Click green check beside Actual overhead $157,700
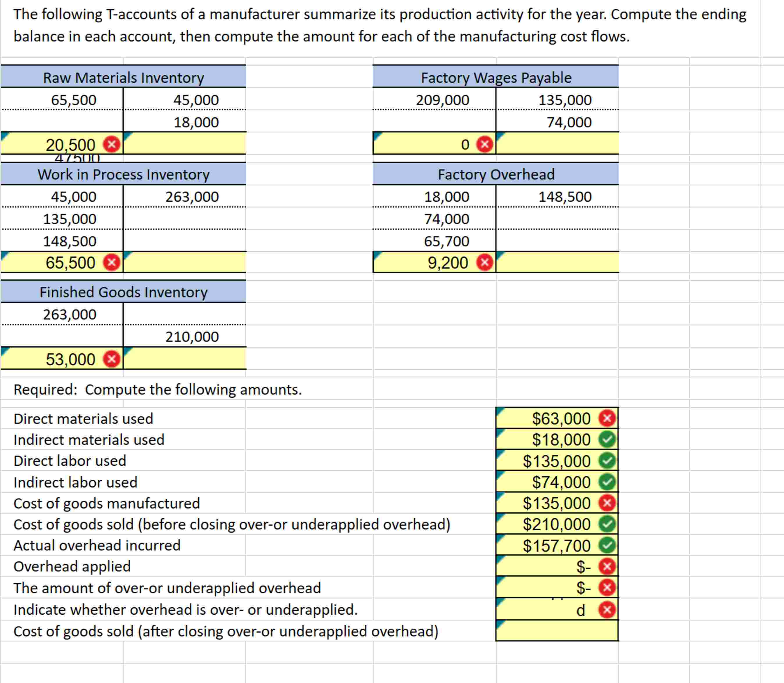 [607, 545]
